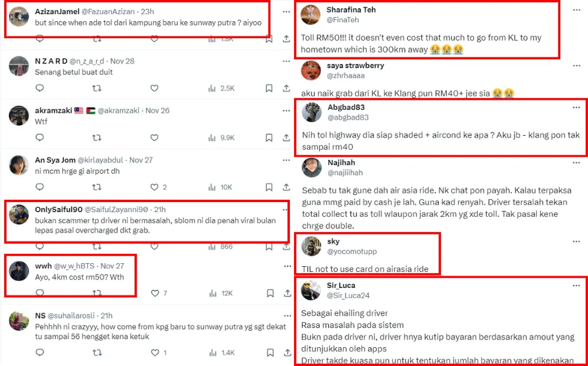Open more options on Abgbad83's tweet
The height and width of the screenshot is (366, 588).
click(x=576, y=108)
